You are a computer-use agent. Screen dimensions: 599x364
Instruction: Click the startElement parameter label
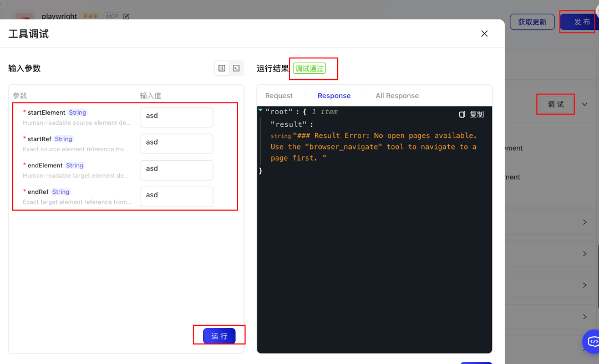pos(46,112)
